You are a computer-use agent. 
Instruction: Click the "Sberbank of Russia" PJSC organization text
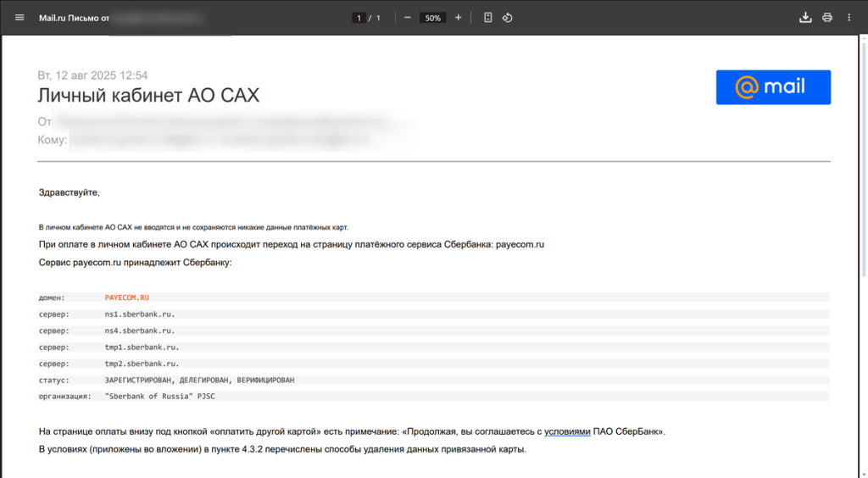(160, 396)
